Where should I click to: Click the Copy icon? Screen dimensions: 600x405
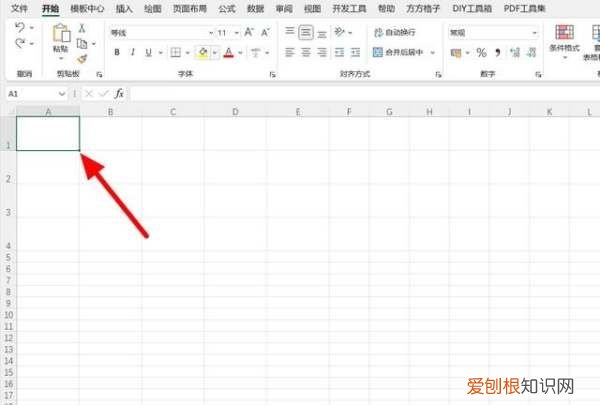[82, 44]
